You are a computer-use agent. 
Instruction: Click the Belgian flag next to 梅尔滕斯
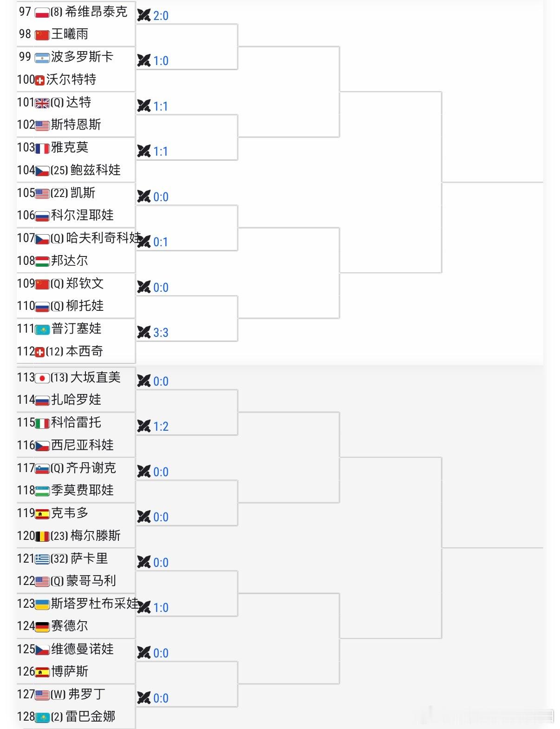pyautogui.click(x=42, y=536)
